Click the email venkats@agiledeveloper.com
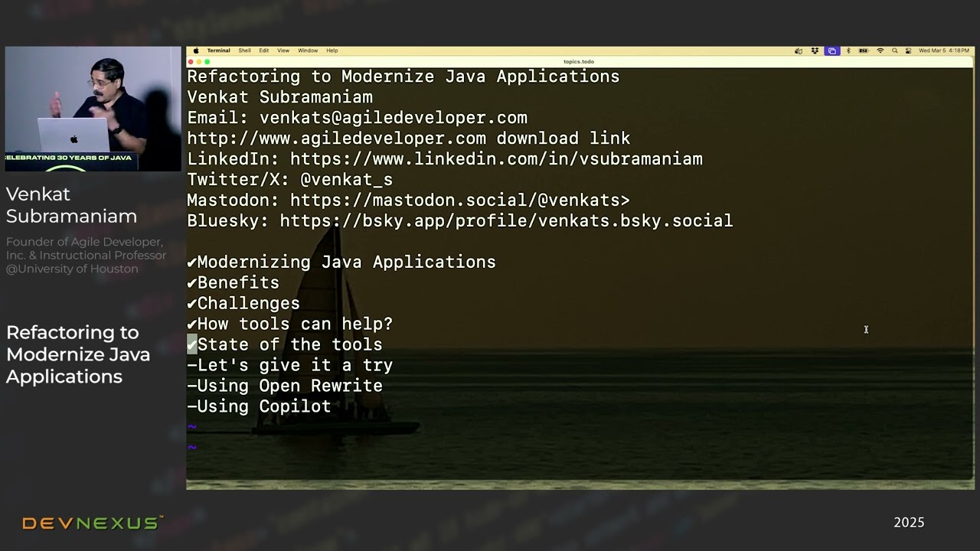 pos(394,118)
